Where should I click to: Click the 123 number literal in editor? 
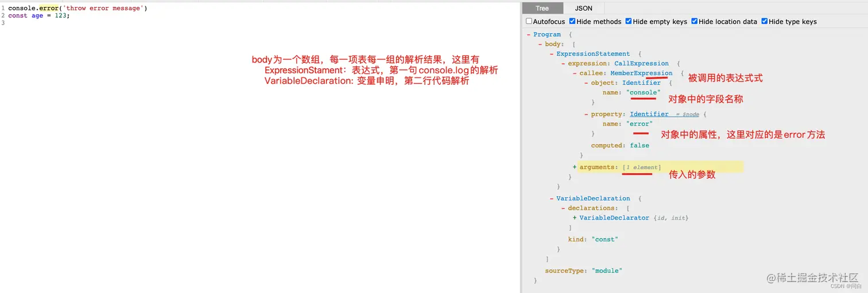60,15
